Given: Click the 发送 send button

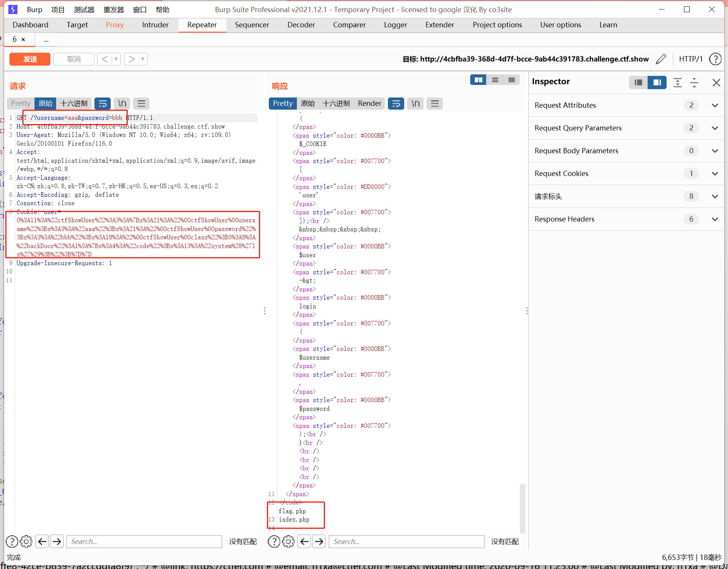Looking at the screenshot, I should pos(30,59).
